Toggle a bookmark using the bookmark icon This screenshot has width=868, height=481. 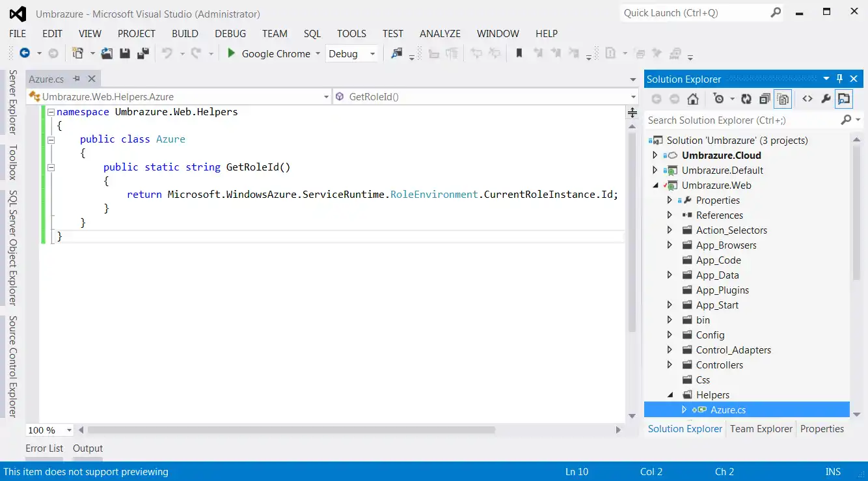coord(519,53)
